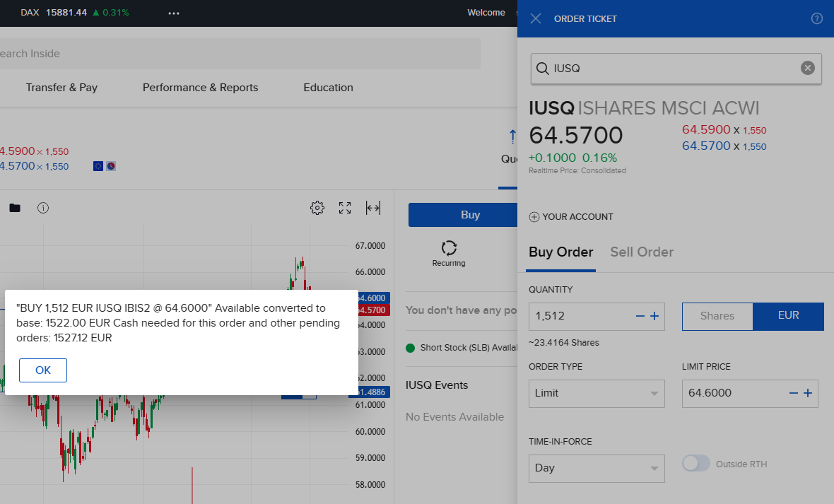Decrease quantity with minus button

click(x=640, y=316)
